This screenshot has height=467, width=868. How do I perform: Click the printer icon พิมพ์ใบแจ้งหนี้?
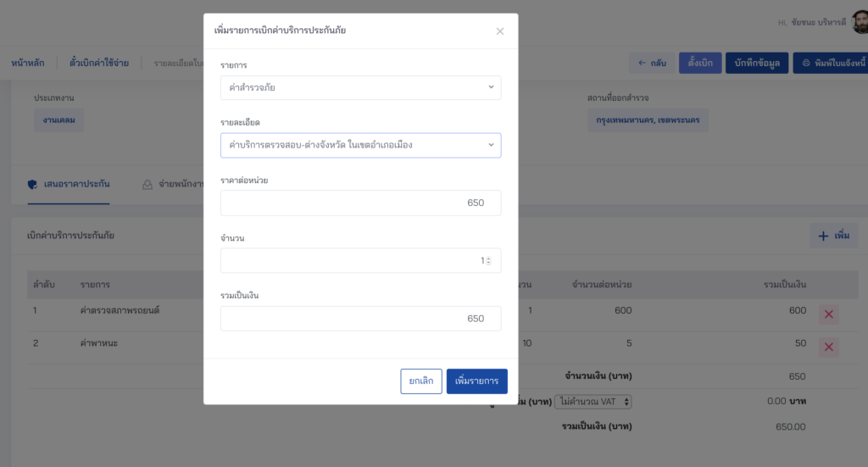coord(806,63)
